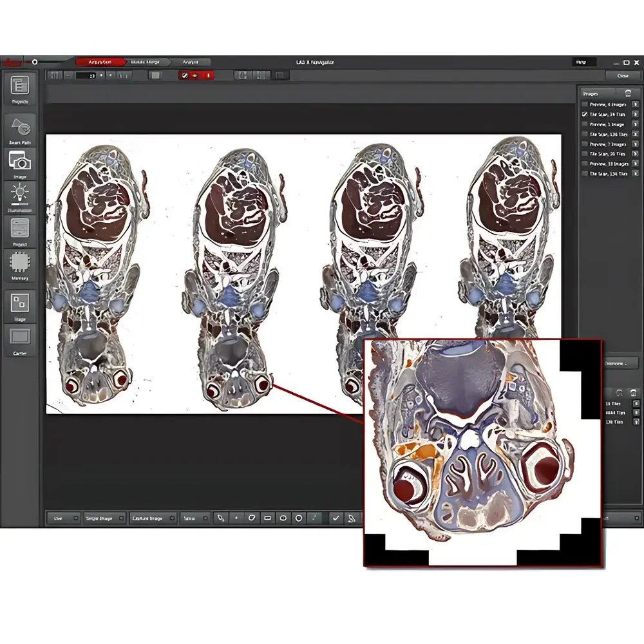Click the zoom value input field
Screen dimensions: 644x644
pyautogui.click(x=85, y=75)
